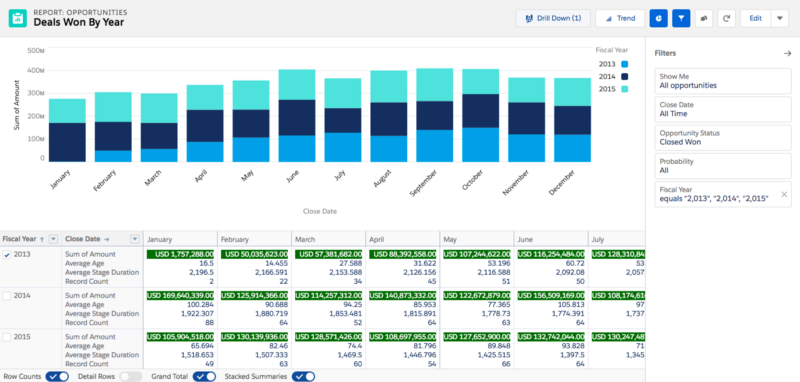Image resolution: width=800 pixels, height=382 pixels.
Task: Click the June column header
Action: click(551, 239)
